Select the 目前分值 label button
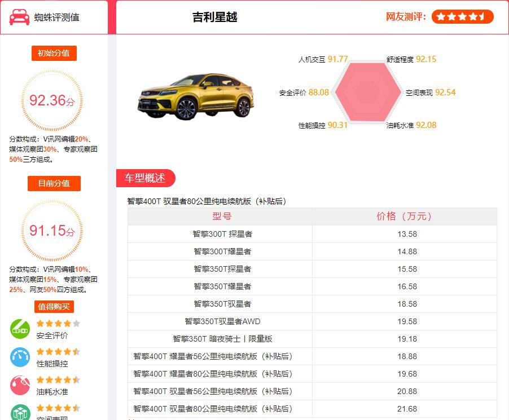Image resolution: width=509 pixels, height=420 pixels. click(x=54, y=183)
